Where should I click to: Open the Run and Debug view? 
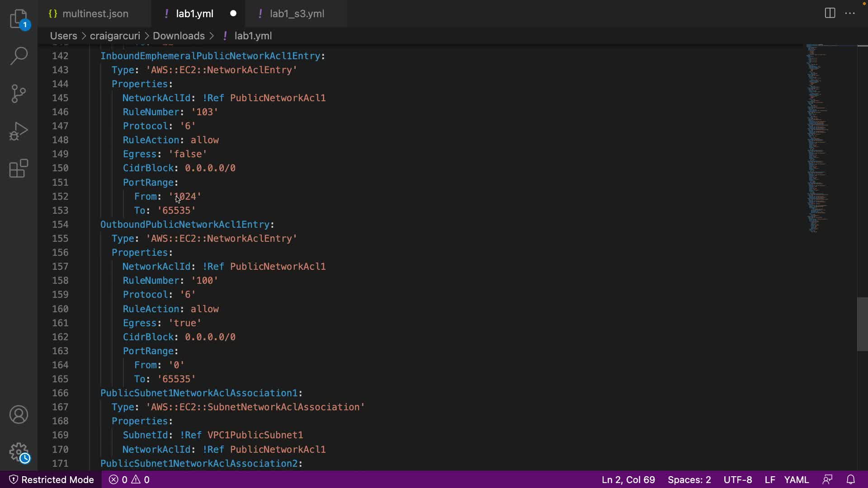(19, 131)
